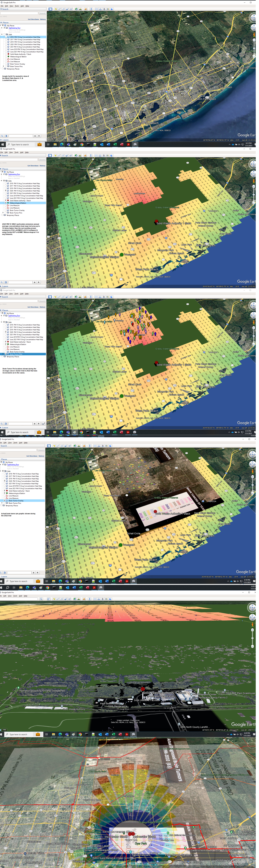
Task: Collapse the SWA folder in topmost Places tree
Action: 2,34
